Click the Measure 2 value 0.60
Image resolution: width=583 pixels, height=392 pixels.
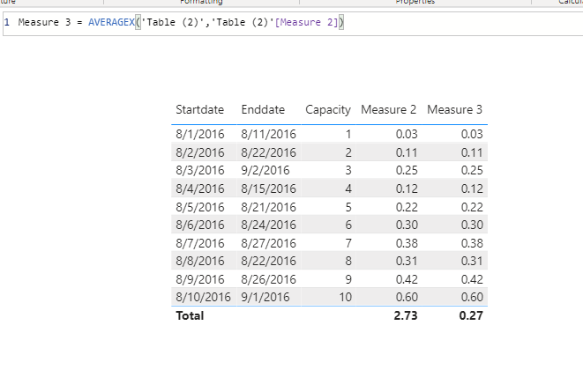coord(407,298)
